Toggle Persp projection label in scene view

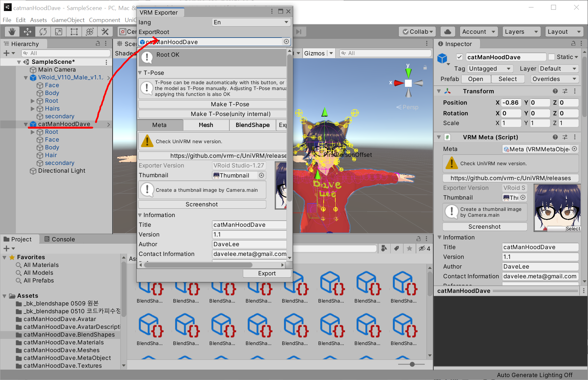(408, 107)
